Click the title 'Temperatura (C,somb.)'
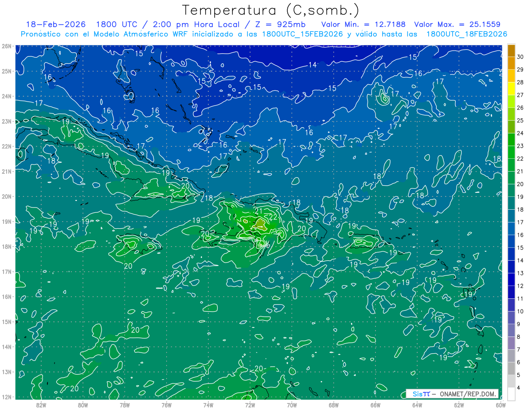 click(x=271, y=11)
